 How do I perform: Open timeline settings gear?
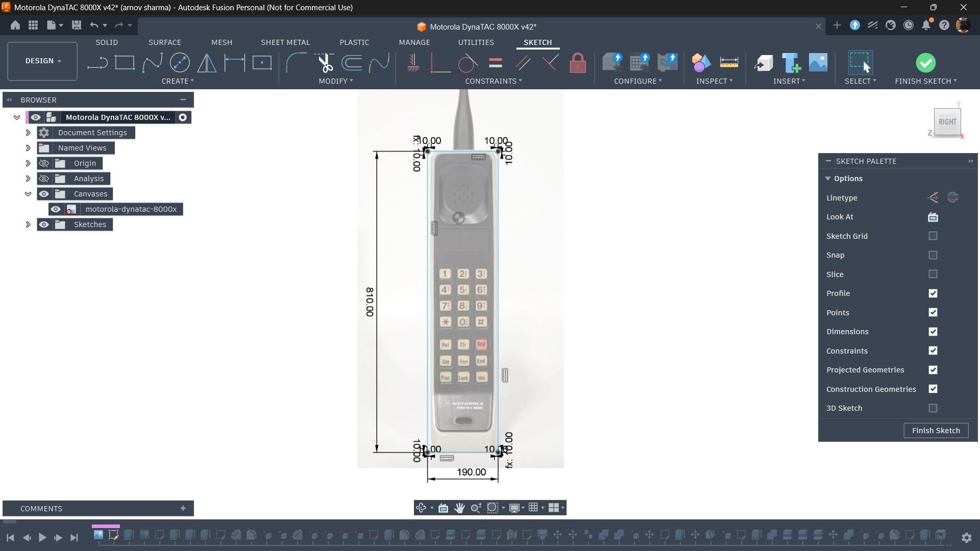[x=966, y=537]
